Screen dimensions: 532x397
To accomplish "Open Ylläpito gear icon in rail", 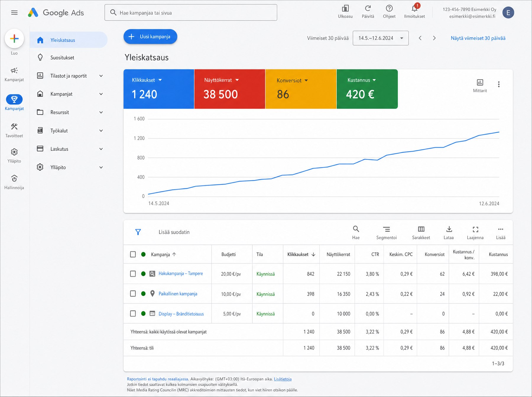I will [14, 152].
